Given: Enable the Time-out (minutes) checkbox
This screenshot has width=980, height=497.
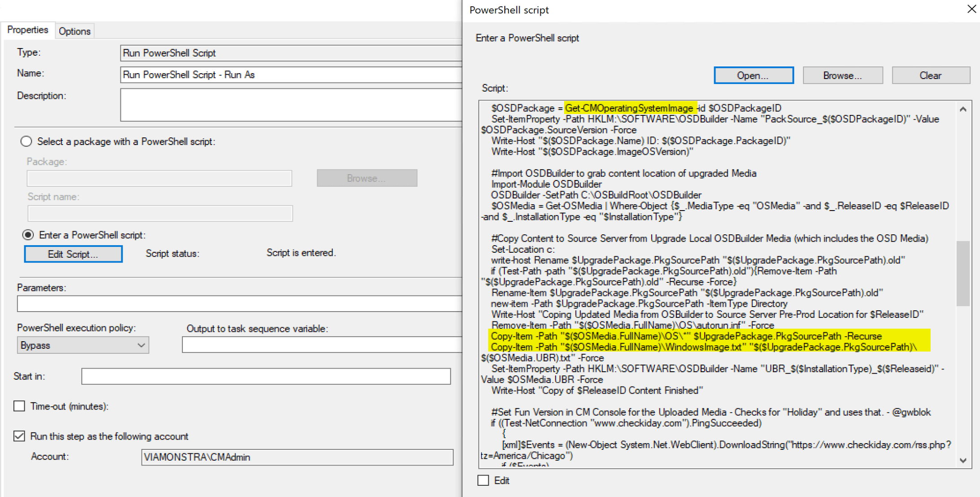Looking at the screenshot, I should [19, 406].
